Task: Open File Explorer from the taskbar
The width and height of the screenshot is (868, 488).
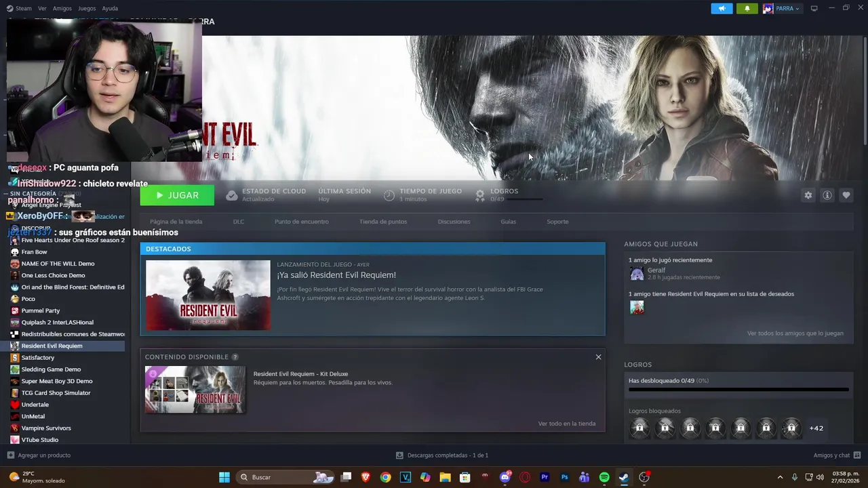Action: [x=445, y=477]
